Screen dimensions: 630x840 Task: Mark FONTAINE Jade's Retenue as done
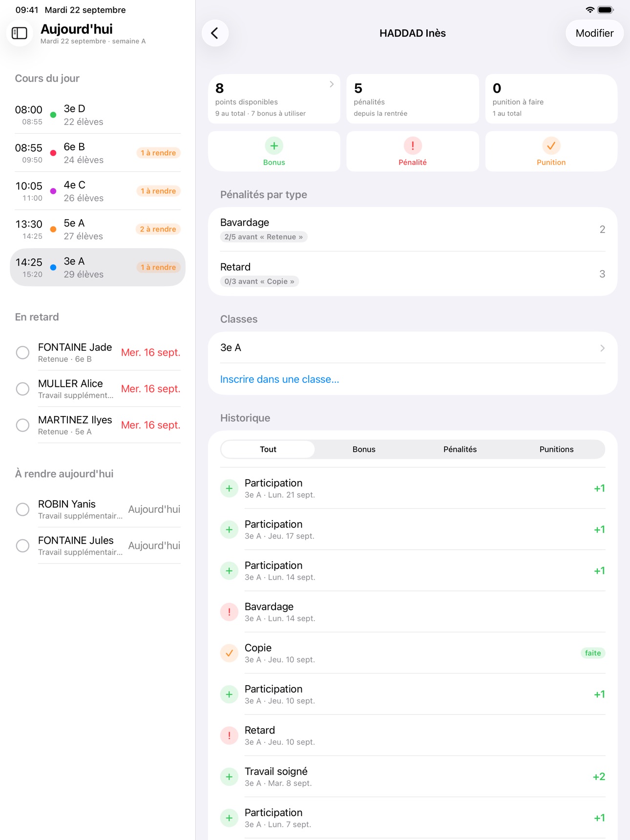point(22,353)
